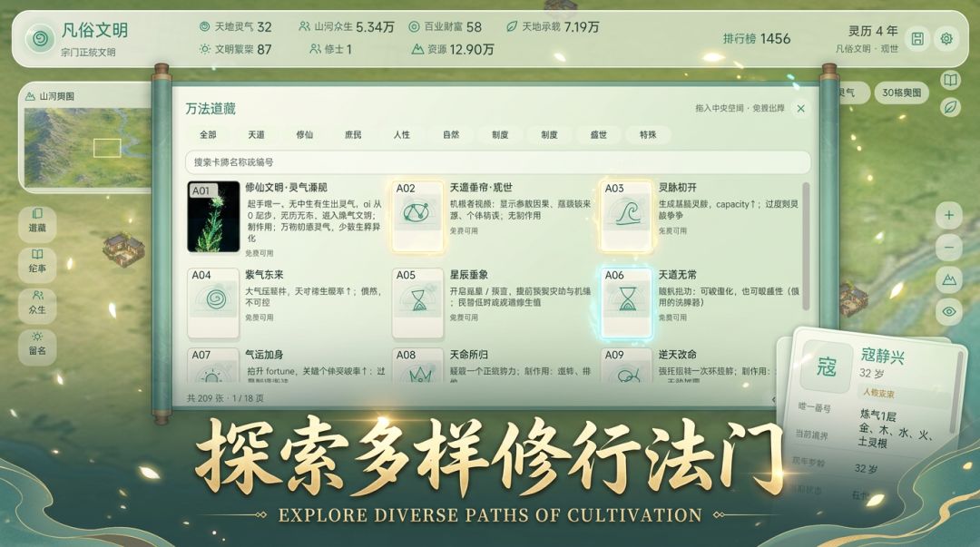Viewport: 980px width, 547px height.
Task: Click the character name 寇静兴
Action: (883, 357)
